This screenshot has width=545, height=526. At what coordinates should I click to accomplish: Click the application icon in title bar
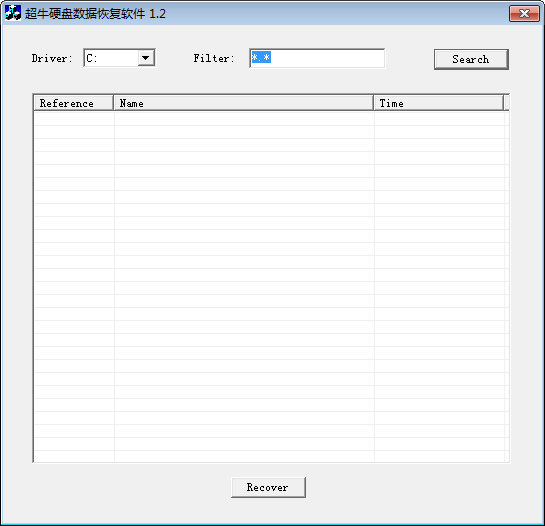click(13, 13)
